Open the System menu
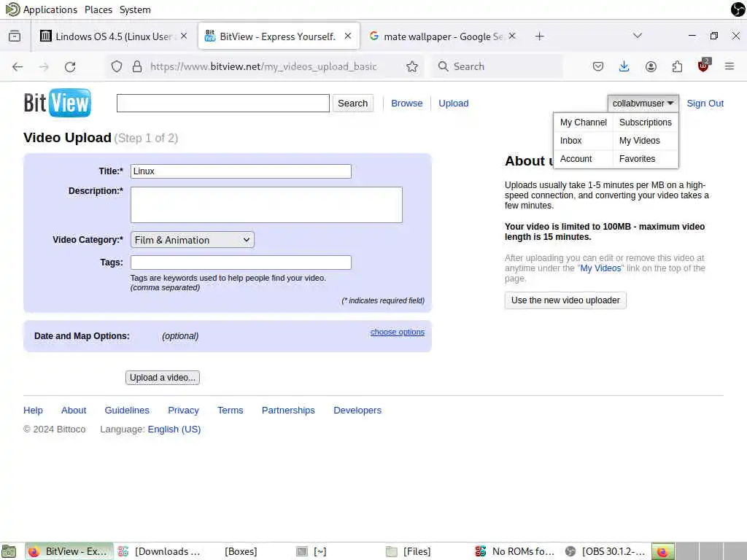 (135, 9)
